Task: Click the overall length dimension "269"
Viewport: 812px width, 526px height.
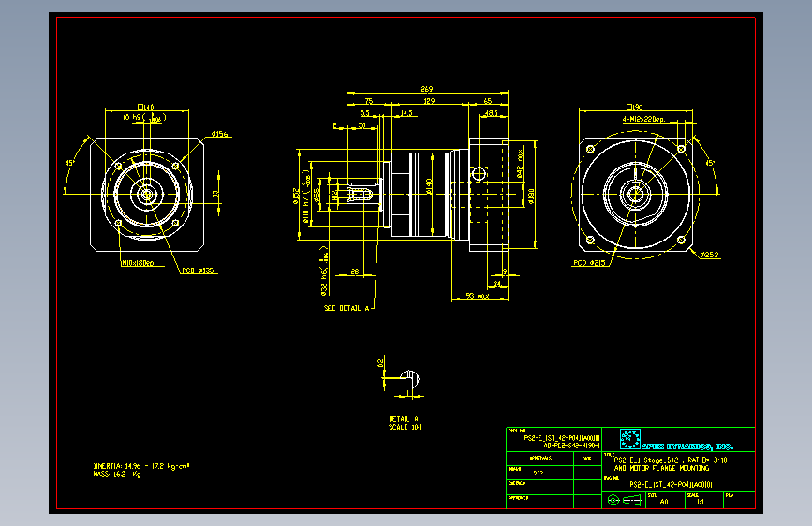Action: point(427,89)
